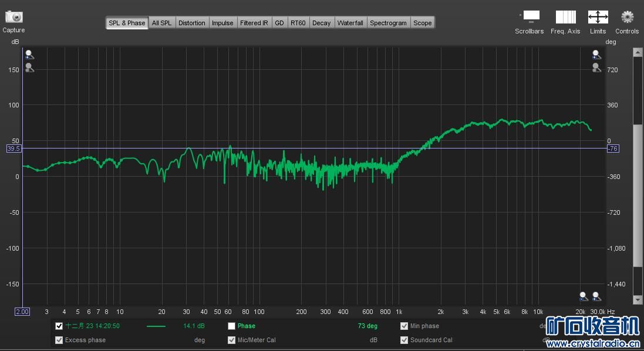Click the Freq. Axis icon

tap(565, 16)
